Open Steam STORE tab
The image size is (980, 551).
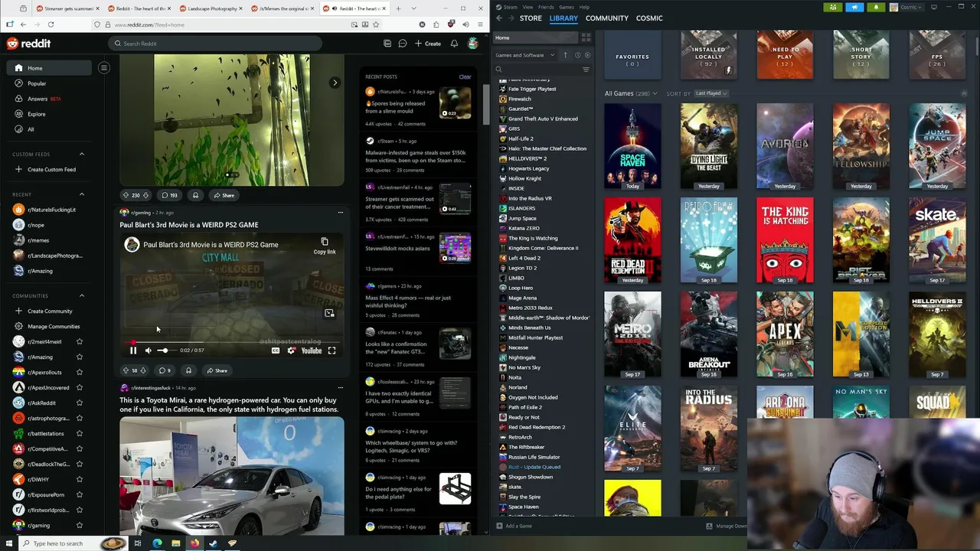(x=531, y=18)
